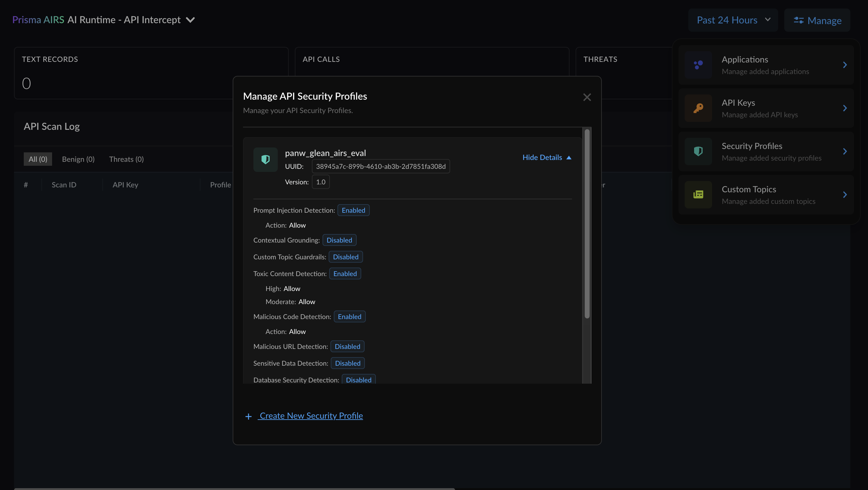868x490 pixels.
Task: Expand the AI Runtime - API Intercept dropdown
Action: coord(190,20)
